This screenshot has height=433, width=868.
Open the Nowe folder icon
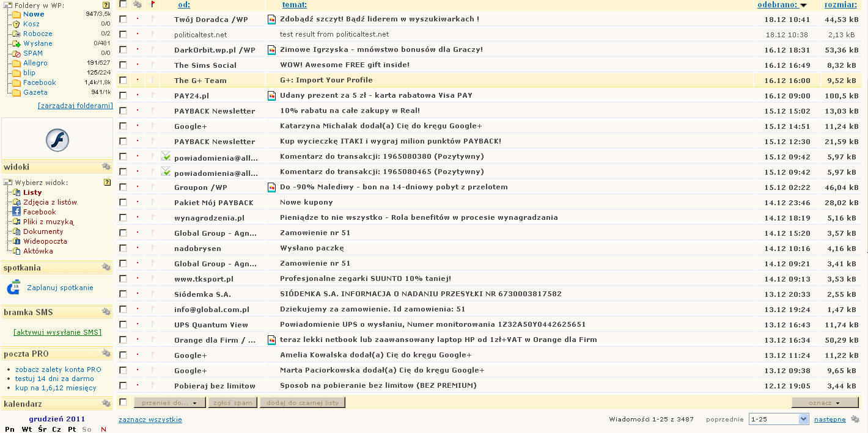point(16,14)
